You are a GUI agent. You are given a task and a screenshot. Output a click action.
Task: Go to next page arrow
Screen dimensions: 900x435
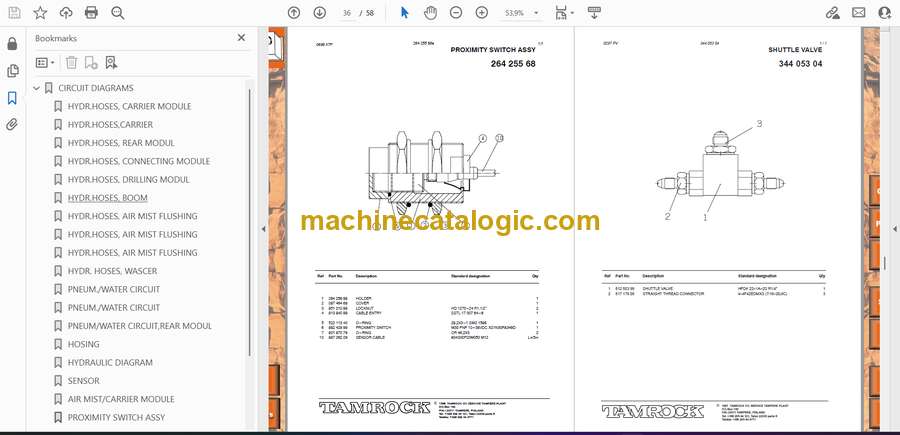[x=320, y=13]
